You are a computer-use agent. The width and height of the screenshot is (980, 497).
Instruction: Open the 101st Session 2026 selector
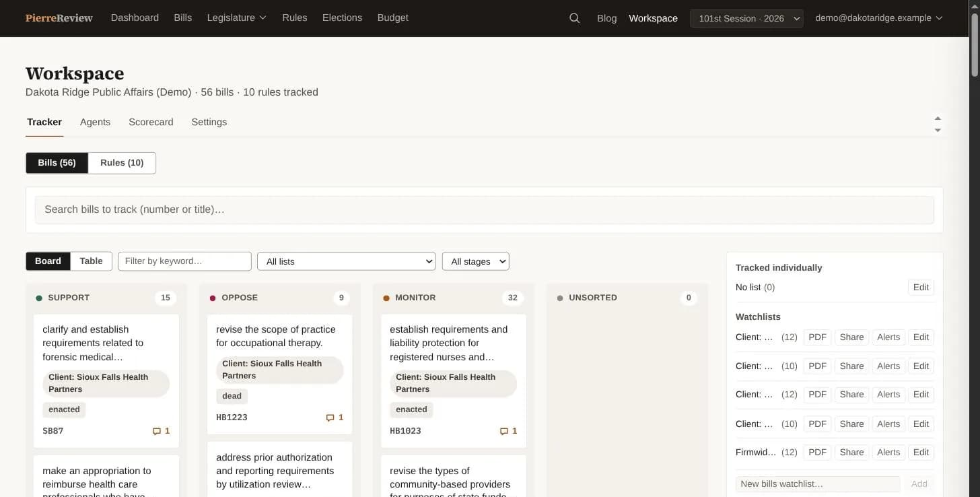[x=746, y=18]
